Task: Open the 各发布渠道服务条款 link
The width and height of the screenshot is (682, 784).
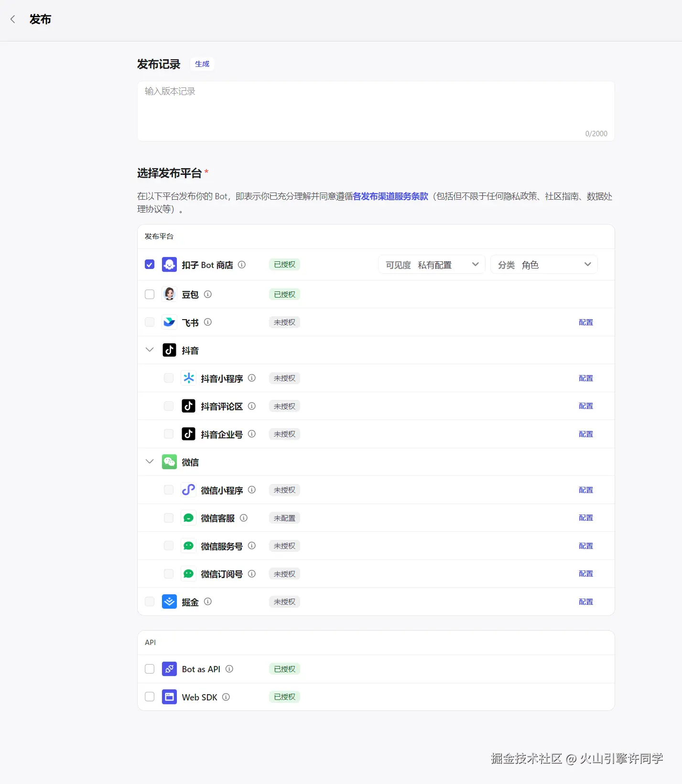Action: 390,196
